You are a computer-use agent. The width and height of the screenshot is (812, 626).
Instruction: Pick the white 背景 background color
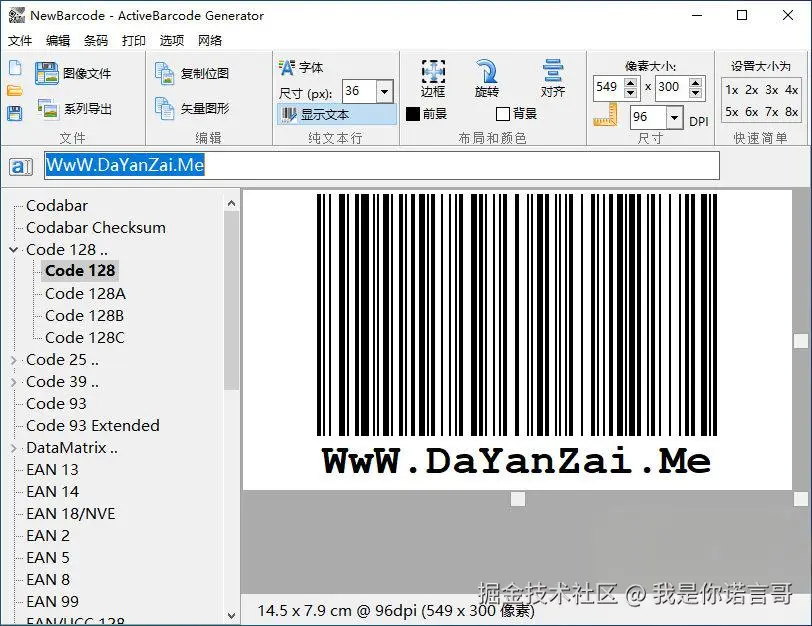click(x=502, y=114)
